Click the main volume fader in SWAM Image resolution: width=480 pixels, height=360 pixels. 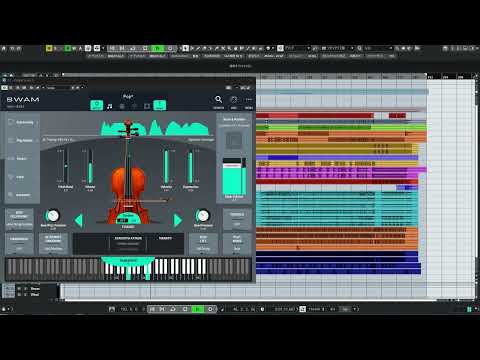point(232,177)
